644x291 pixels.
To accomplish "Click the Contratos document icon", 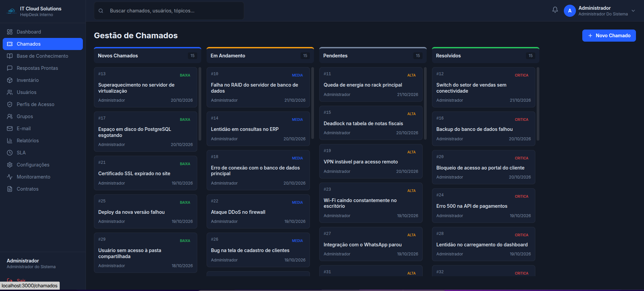I will click(x=10, y=189).
